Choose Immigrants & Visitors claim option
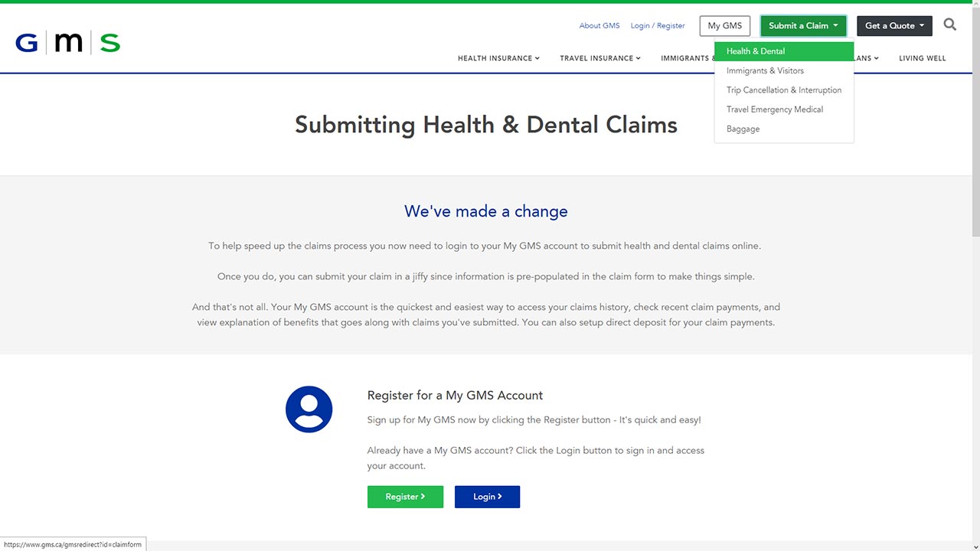This screenshot has width=980, height=551. point(784,70)
